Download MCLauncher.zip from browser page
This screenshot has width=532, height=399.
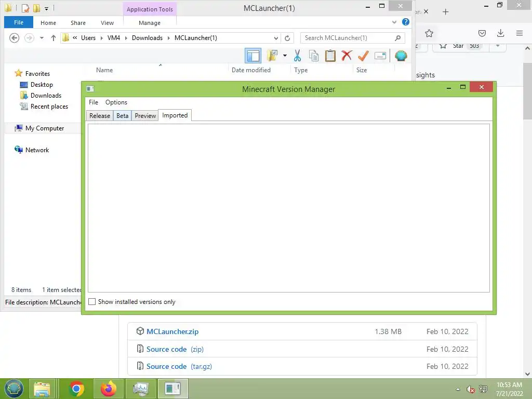click(172, 331)
